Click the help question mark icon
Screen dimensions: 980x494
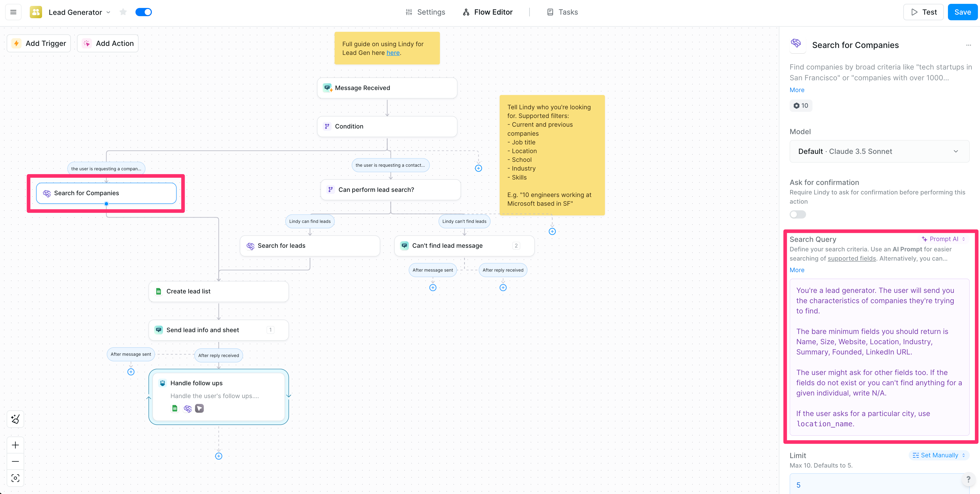coord(968,480)
